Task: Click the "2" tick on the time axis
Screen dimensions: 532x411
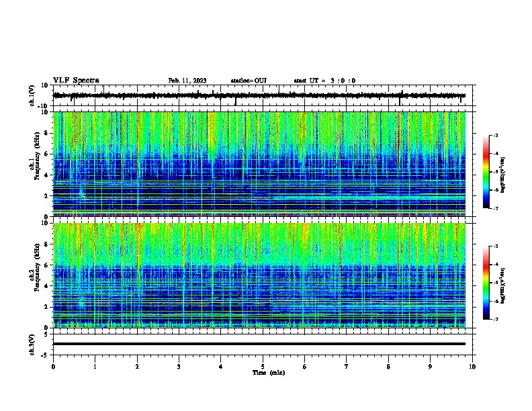Action: [x=137, y=367]
